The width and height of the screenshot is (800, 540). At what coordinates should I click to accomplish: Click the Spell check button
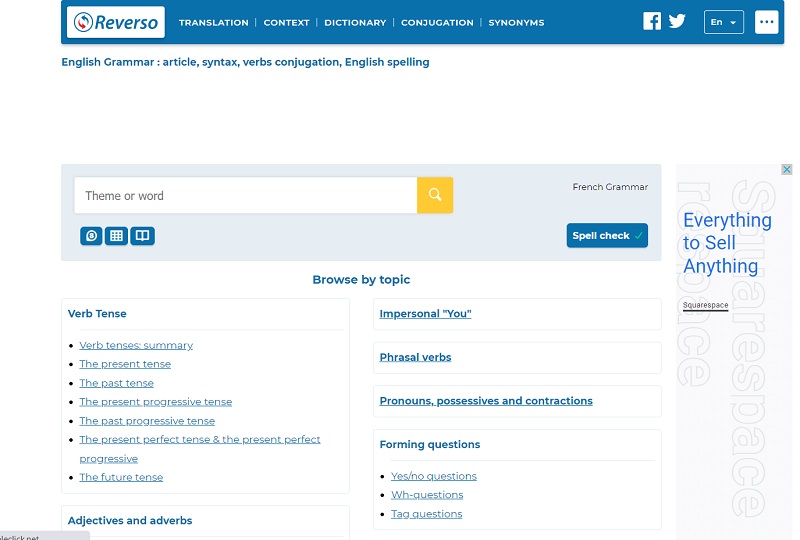pos(607,235)
